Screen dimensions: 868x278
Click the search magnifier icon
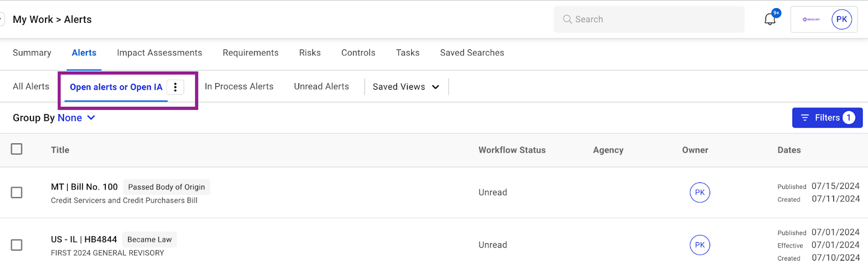click(567, 20)
